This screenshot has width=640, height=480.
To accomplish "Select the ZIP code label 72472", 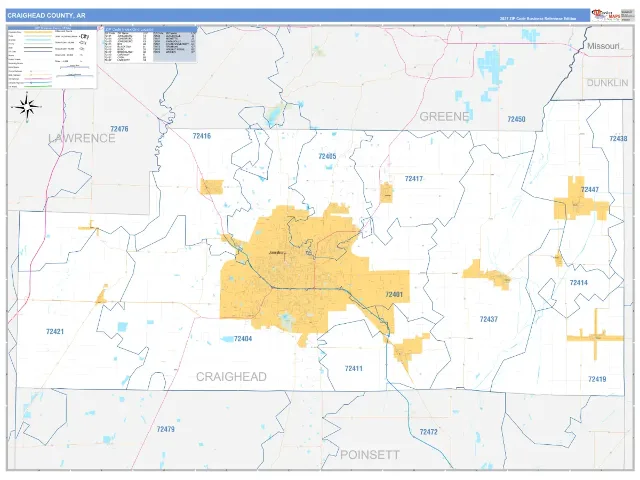I will [x=429, y=432].
